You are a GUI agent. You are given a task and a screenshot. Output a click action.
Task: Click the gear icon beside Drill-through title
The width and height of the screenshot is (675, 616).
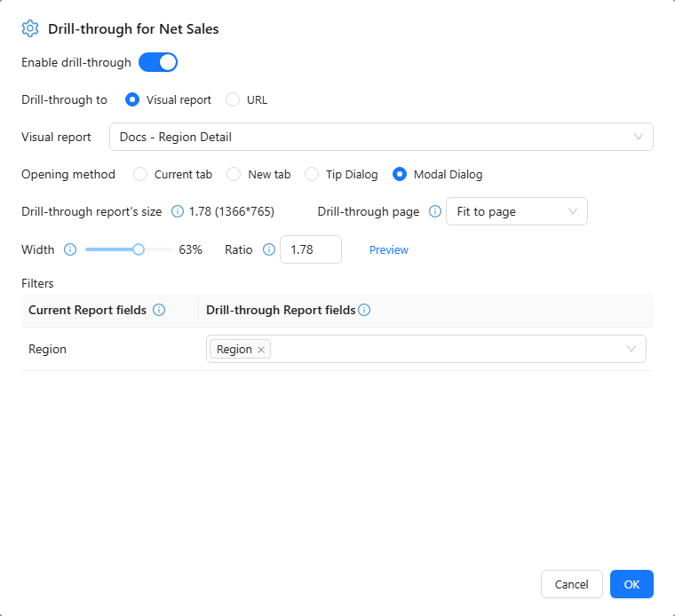pyautogui.click(x=30, y=28)
